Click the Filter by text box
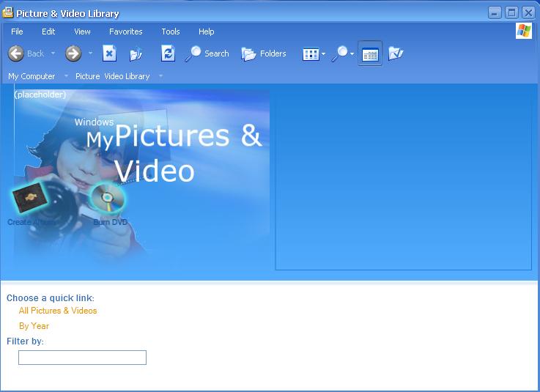540x392 pixels. click(x=82, y=358)
